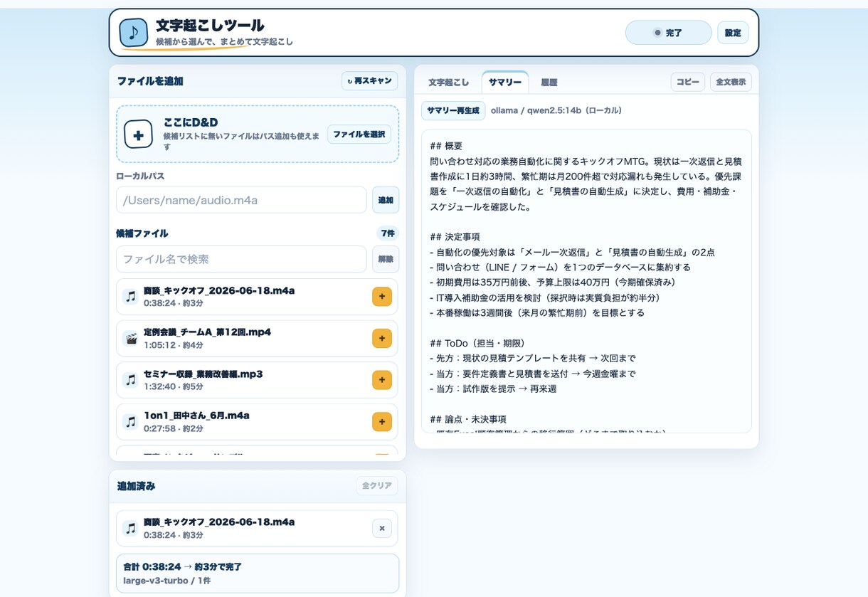Focus the local path input /Users/name/audio.m4a
This screenshot has width=868, height=597.
pos(241,200)
